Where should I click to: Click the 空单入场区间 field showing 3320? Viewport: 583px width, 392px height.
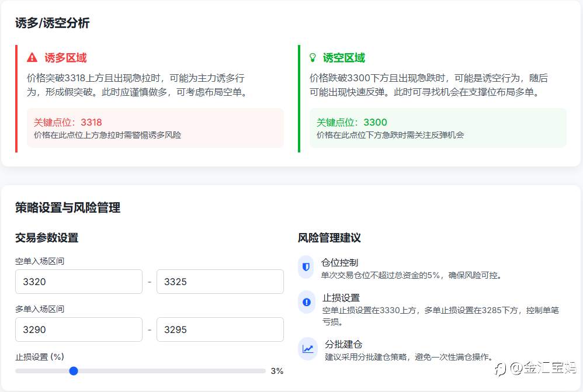(79, 282)
